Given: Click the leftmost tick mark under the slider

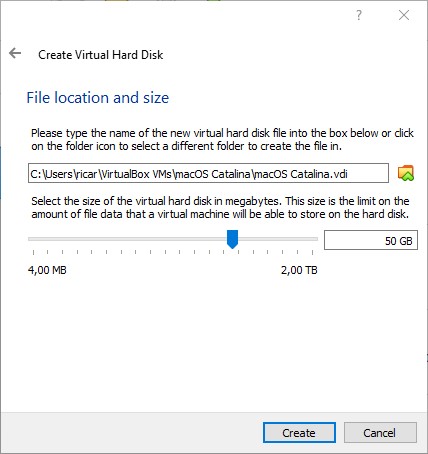Looking at the screenshot, I should click(x=33, y=252).
